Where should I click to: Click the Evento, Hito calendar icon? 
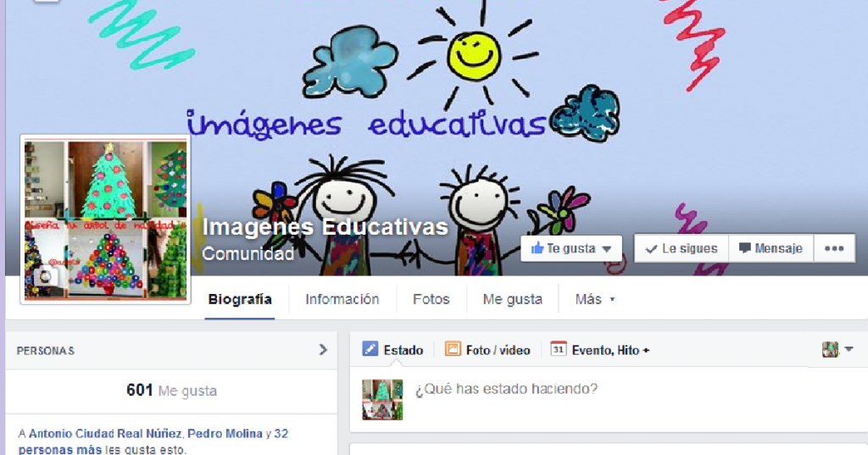[x=558, y=349]
